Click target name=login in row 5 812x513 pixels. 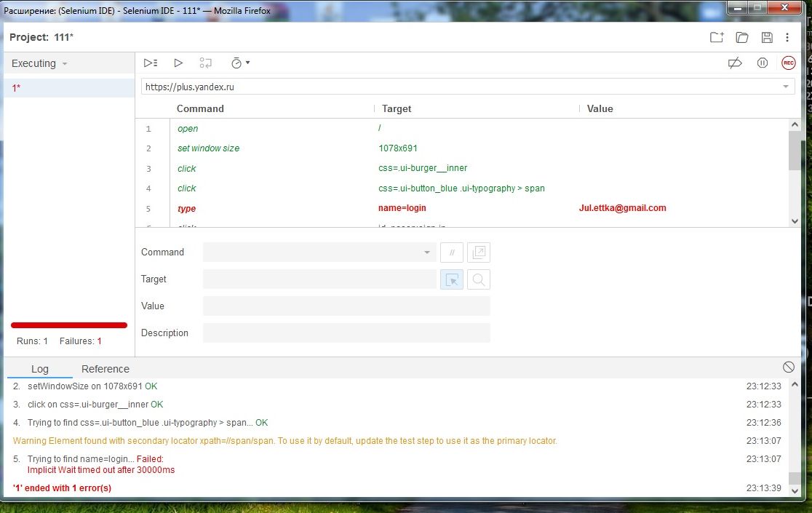[x=402, y=208]
